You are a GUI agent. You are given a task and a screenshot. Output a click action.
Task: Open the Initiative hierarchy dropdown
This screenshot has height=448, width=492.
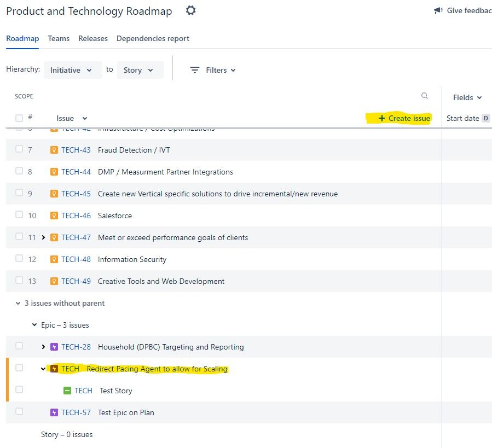(73, 70)
